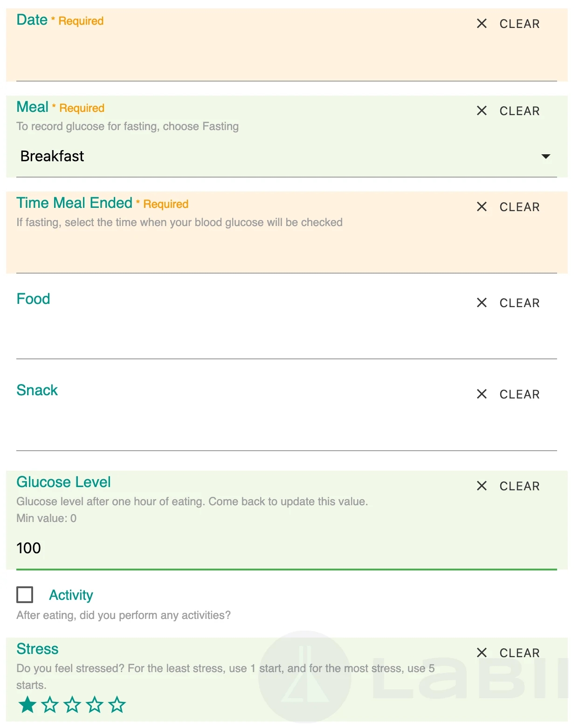Set Stress to the first filled star
Image resolution: width=579 pixels, height=728 pixels.
point(28,705)
